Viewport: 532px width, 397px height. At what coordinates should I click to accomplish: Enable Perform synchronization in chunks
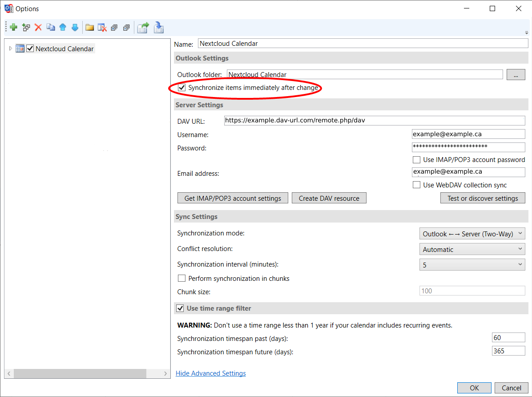[x=182, y=279]
